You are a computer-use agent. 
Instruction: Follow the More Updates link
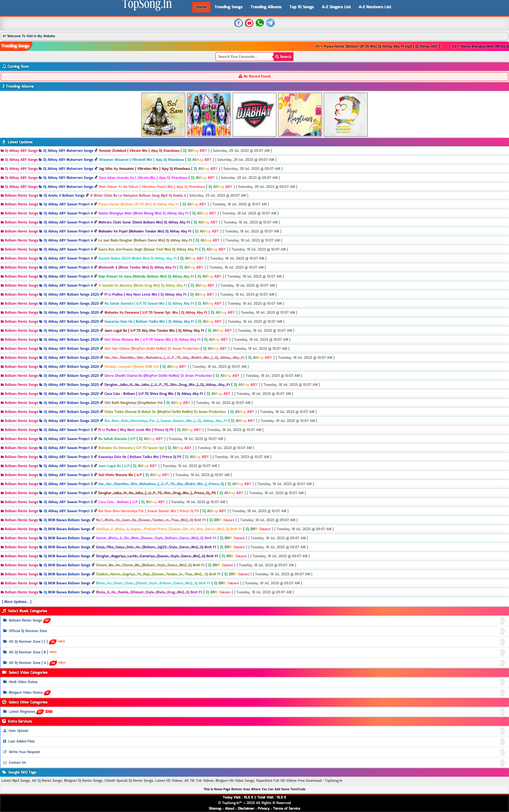coord(17,602)
